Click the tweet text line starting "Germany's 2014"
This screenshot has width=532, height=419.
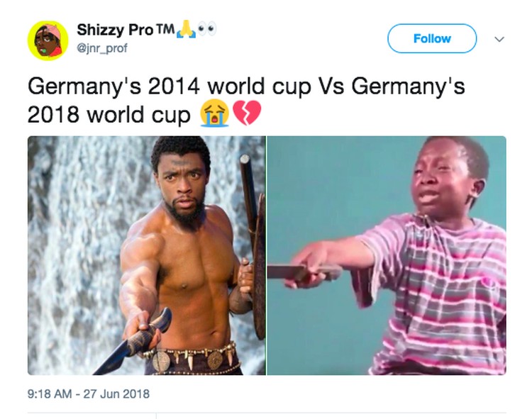(x=246, y=86)
